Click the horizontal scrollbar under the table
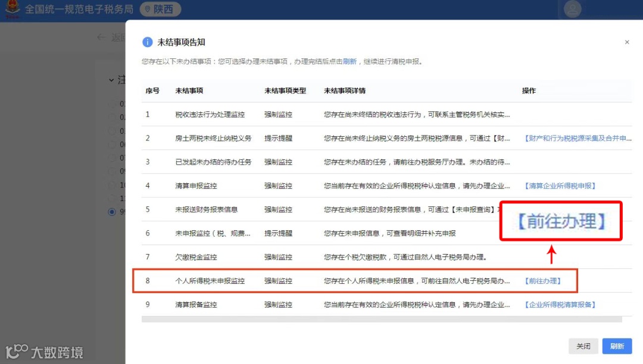This screenshot has width=643, height=364. (382, 319)
